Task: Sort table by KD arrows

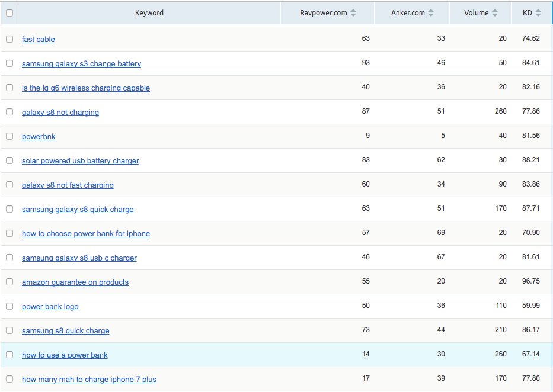Action: [538, 13]
